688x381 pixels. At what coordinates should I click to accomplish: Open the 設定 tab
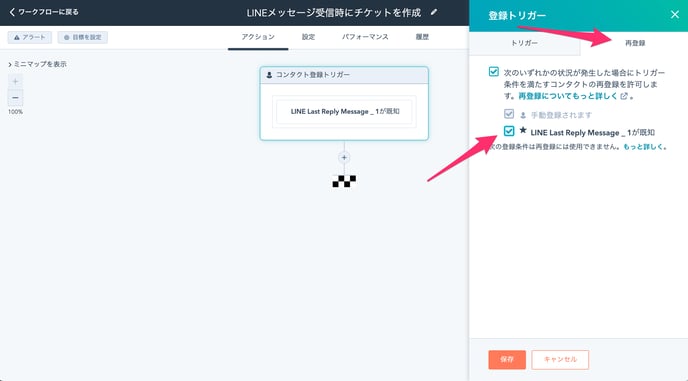pyautogui.click(x=308, y=37)
